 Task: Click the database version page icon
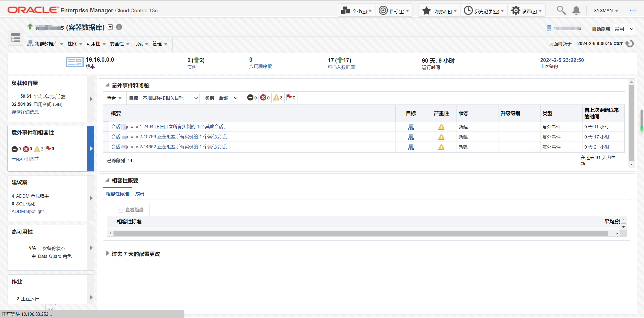[x=74, y=62]
